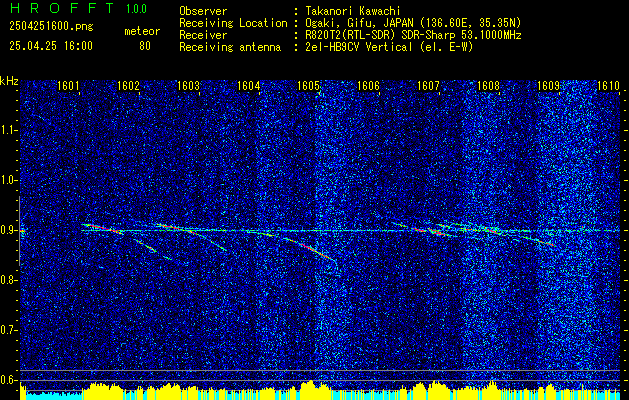The width and height of the screenshot is (629, 400).
Task: Select the filename 2504251600.png
Action: point(51,27)
